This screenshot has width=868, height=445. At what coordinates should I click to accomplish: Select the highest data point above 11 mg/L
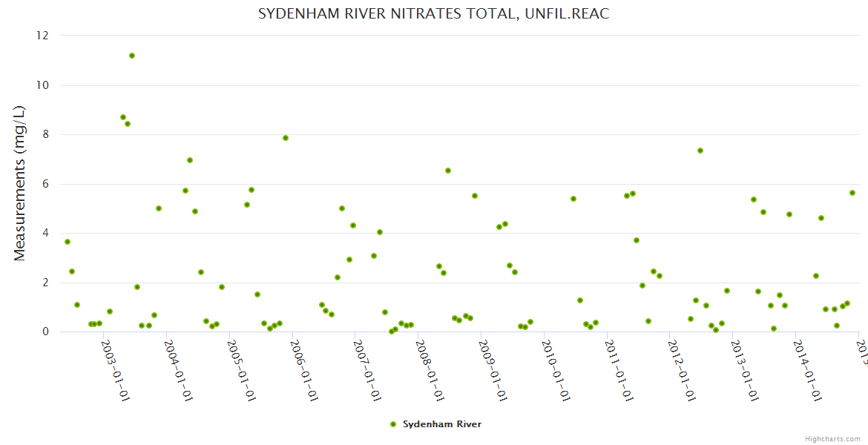[x=132, y=56]
